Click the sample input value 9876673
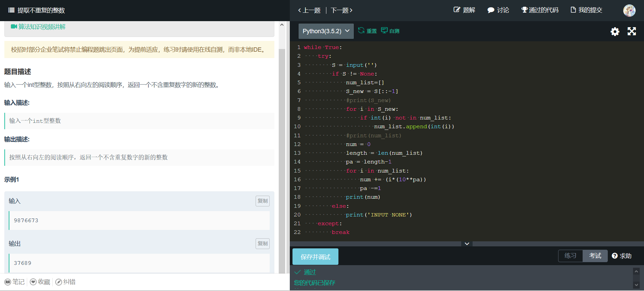The width and height of the screenshot is (644, 291). (26, 221)
